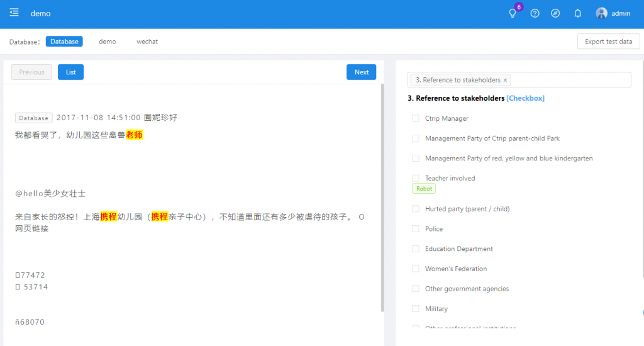Open the notifications bell icon
Image resolution: width=644 pixels, height=346 pixels.
coord(577,13)
